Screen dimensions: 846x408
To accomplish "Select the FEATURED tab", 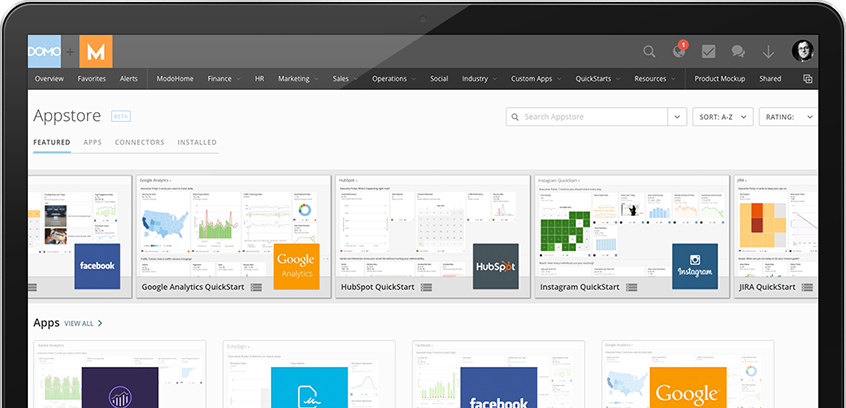I will tap(52, 142).
